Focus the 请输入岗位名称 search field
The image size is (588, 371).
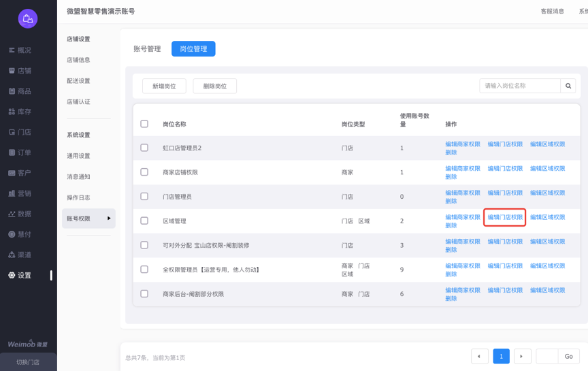tap(520, 86)
